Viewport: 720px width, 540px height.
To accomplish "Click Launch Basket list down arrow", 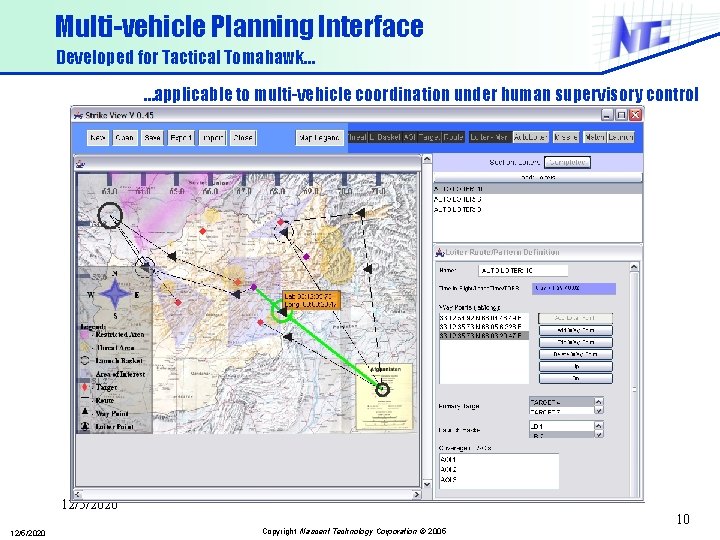I will [x=598, y=434].
